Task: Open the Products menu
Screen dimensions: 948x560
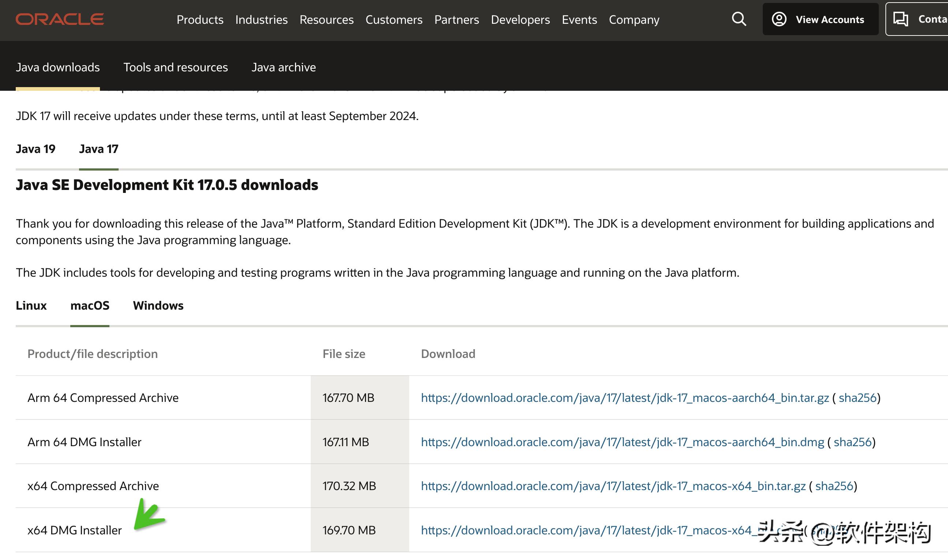Action: point(199,20)
